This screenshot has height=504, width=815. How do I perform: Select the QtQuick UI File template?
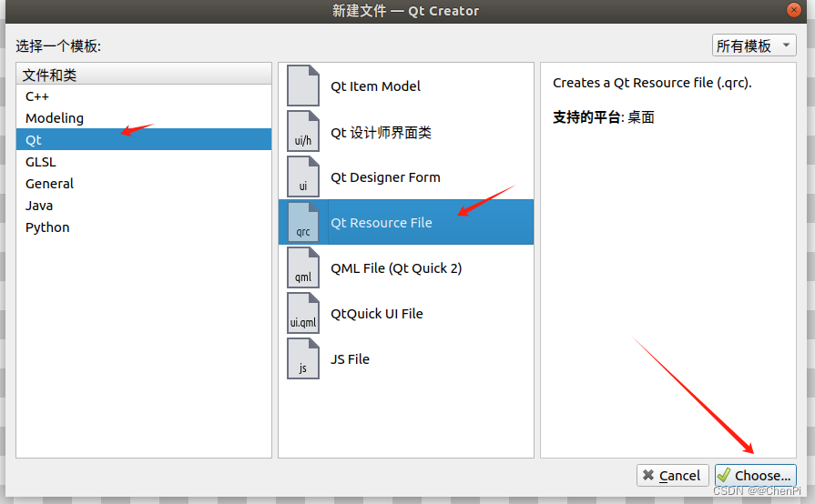point(406,314)
